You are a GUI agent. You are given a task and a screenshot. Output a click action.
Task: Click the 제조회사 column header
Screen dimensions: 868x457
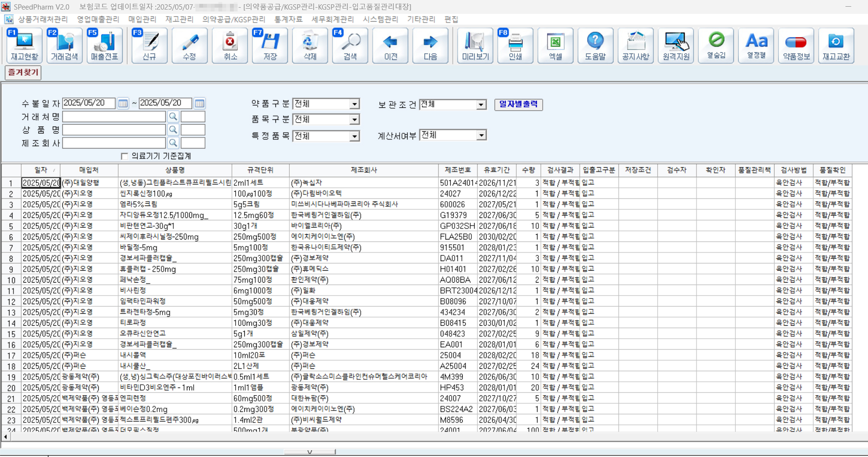[364, 170]
